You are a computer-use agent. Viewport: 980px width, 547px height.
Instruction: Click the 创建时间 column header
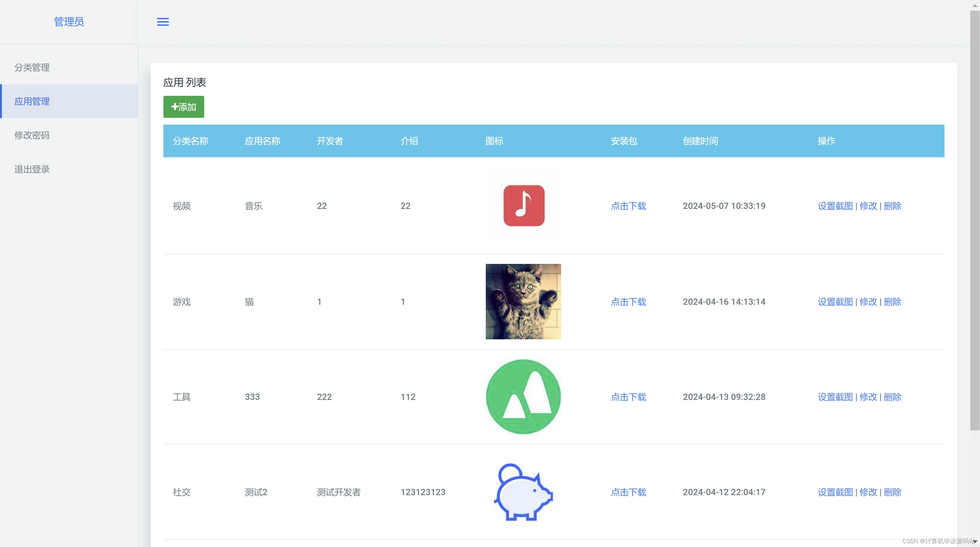700,141
